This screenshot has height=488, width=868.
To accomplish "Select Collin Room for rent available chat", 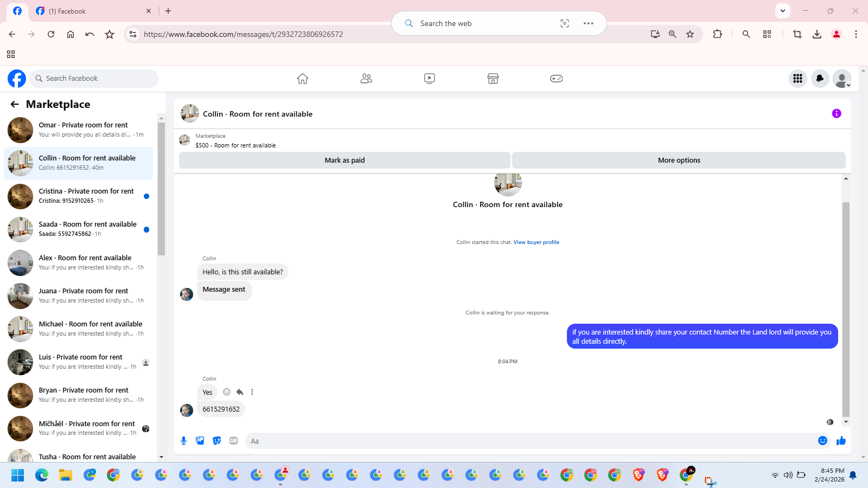I will pyautogui.click(x=79, y=163).
